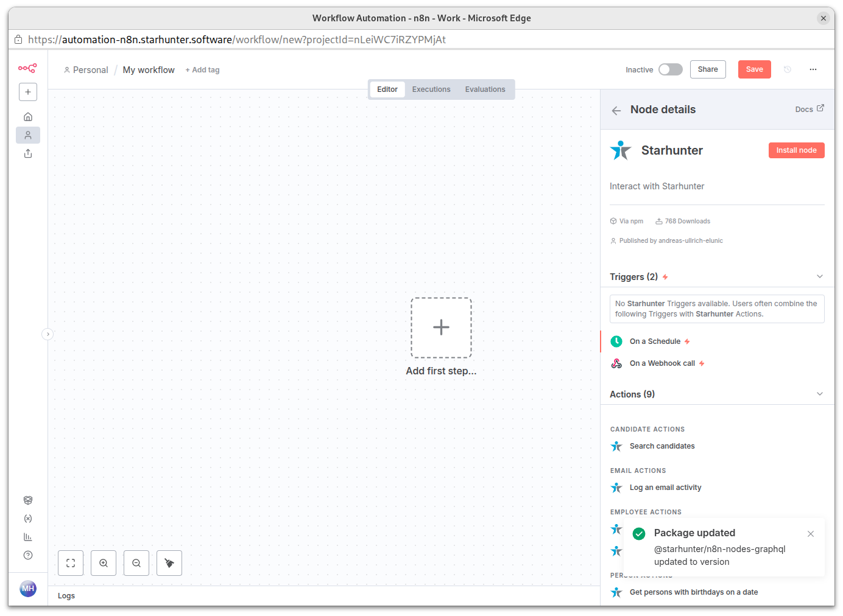The image size is (843, 616).
Task: Close the Edge browser window
Action: (x=824, y=18)
